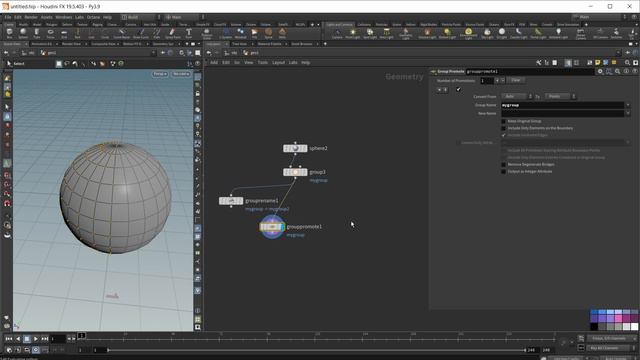Select the Tube shelf tool
The height and width of the screenshot is (360, 640).
point(37,33)
